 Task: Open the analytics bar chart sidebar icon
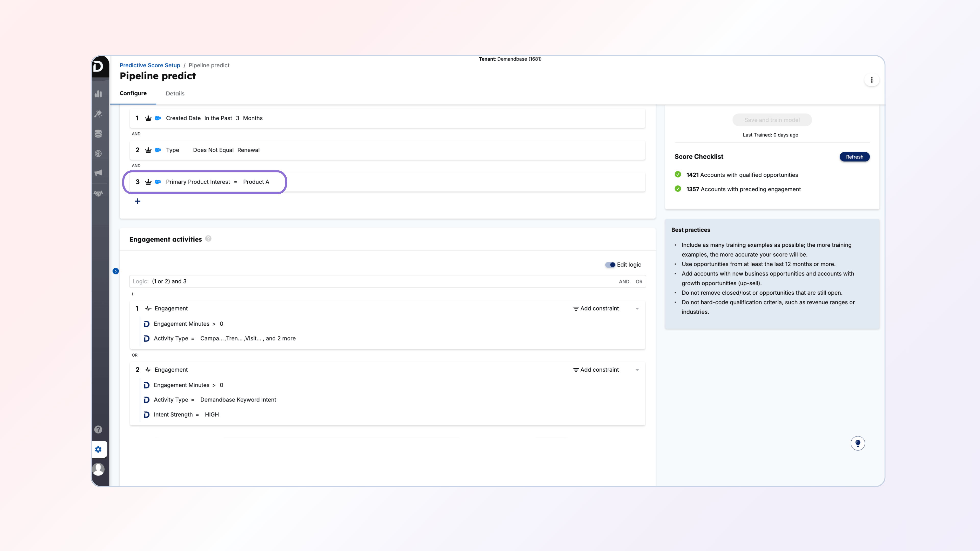[98, 94]
